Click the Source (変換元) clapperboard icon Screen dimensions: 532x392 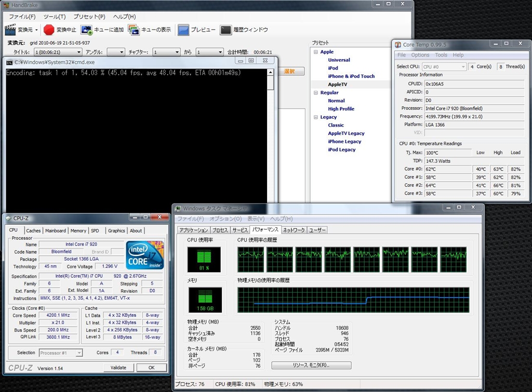coord(10,30)
